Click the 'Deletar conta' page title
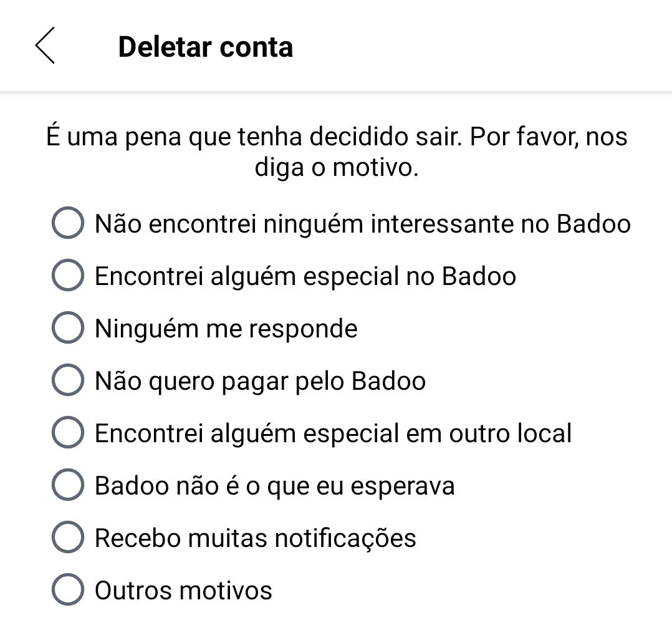This screenshot has width=672, height=643. point(205,47)
